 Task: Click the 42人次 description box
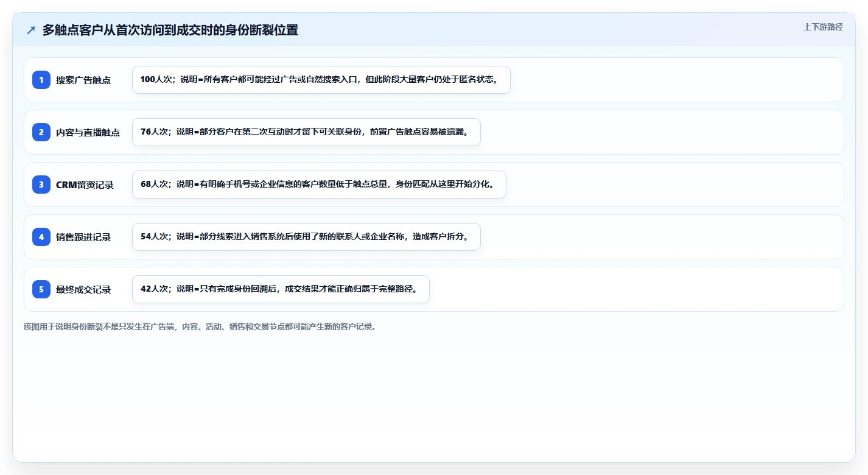[x=281, y=289]
